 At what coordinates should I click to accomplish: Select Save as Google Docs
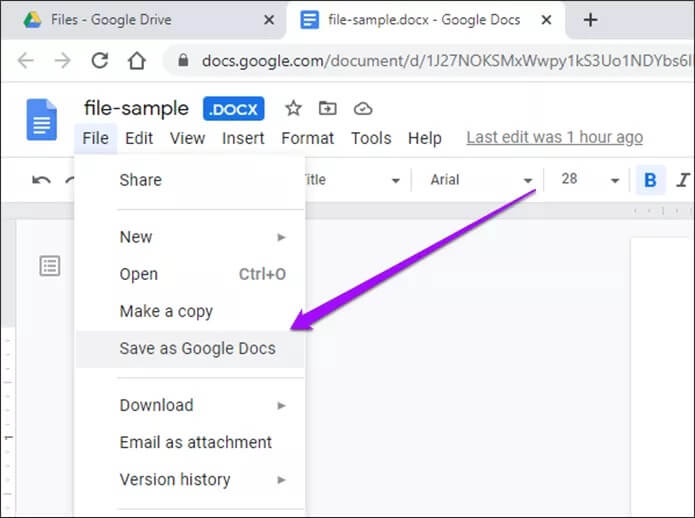coord(197,349)
